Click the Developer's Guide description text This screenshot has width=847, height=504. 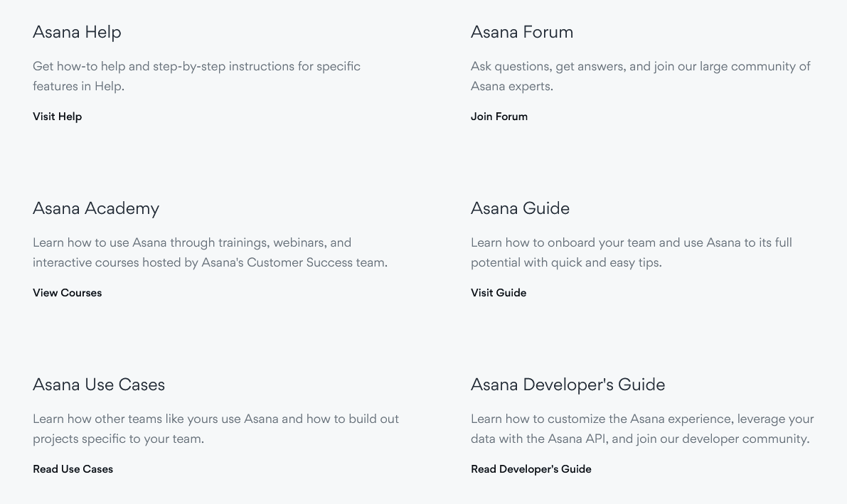pyautogui.click(x=642, y=429)
